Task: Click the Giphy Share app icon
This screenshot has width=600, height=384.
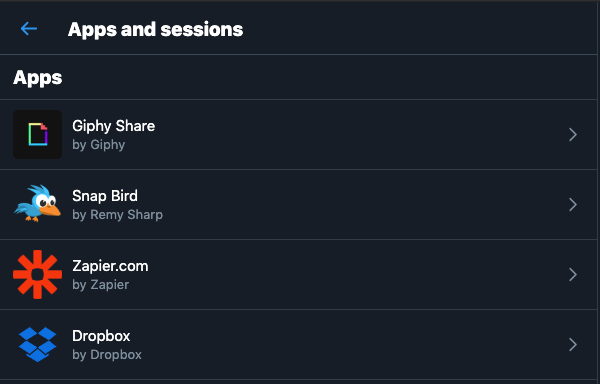Action: click(x=38, y=135)
